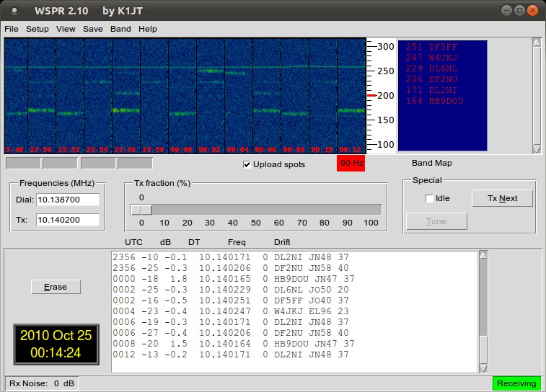The image size is (546, 392).
Task: Maximize the WSPR window
Action: point(519,10)
